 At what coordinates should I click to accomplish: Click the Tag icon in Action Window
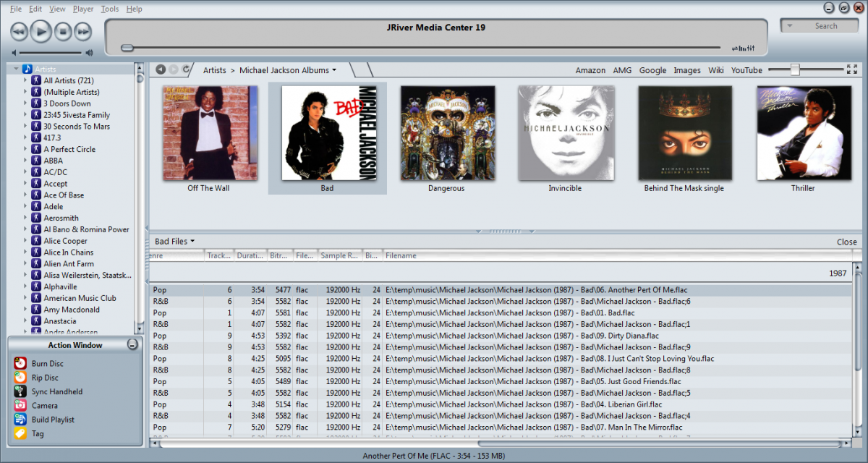[x=20, y=433]
